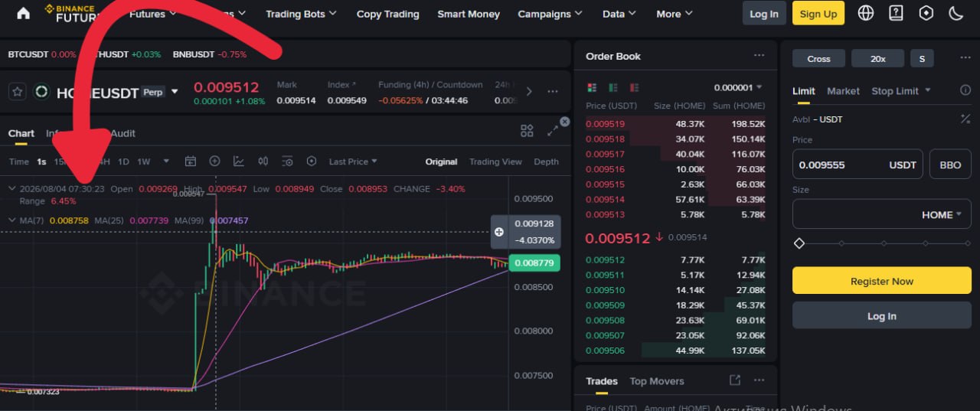Open the fee calculator icon beside Avbl
980x411 pixels.
(x=965, y=119)
